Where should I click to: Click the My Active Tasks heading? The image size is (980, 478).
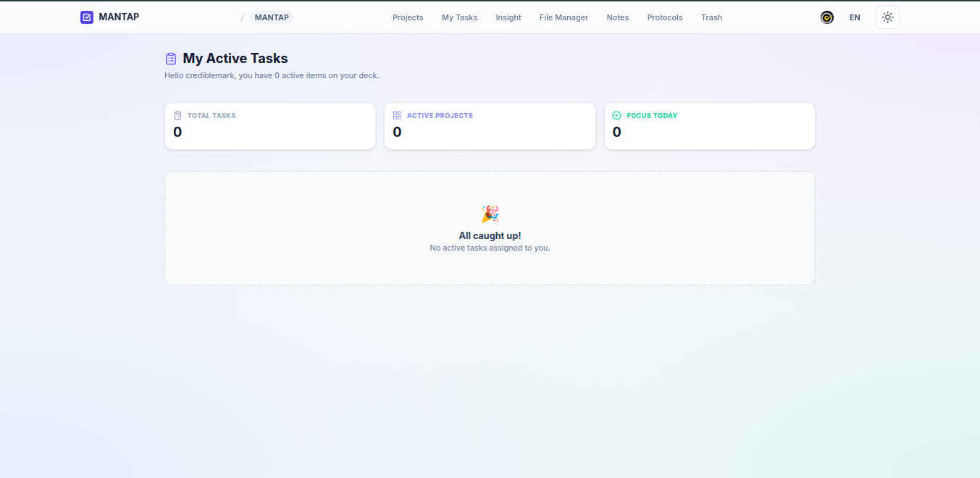pos(235,59)
